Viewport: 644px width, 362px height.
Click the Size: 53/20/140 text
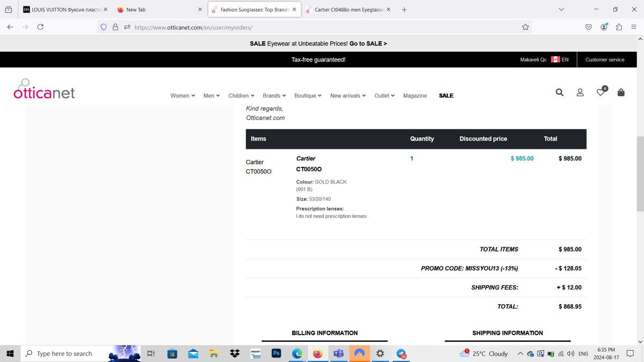[313, 199]
